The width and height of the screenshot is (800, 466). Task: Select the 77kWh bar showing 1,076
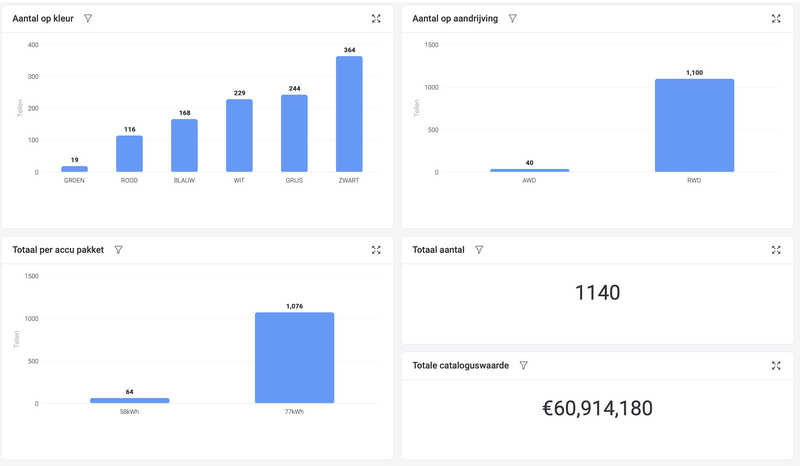[x=294, y=358]
